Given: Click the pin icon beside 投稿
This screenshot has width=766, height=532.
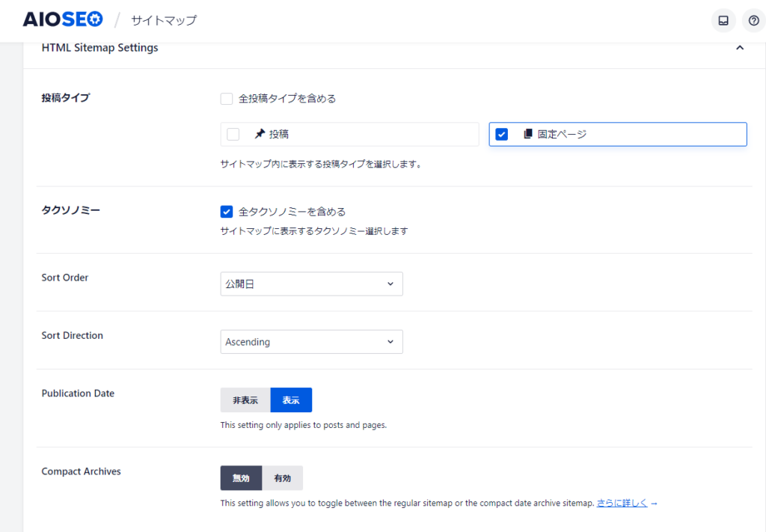Looking at the screenshot, I should (260, 135).
